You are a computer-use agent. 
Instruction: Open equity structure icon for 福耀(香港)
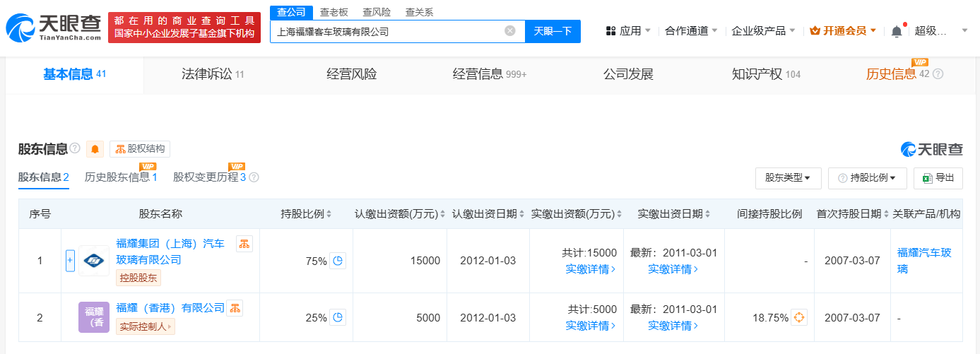(235, 307)
